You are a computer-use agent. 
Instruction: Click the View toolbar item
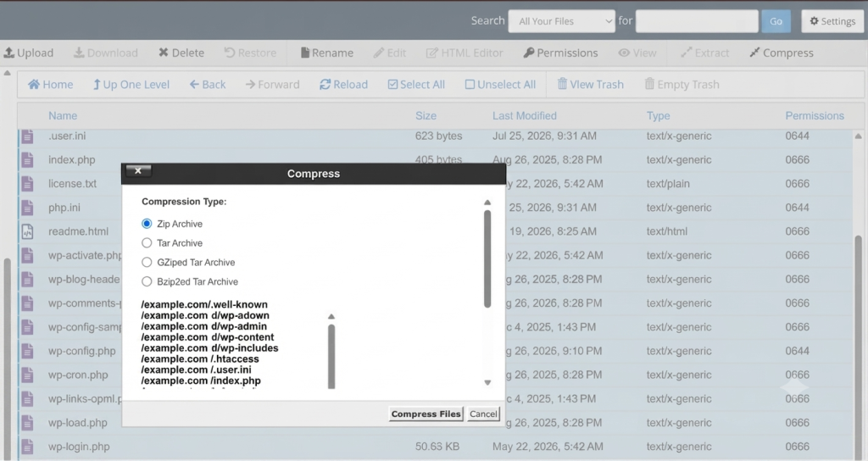(637, 53)
